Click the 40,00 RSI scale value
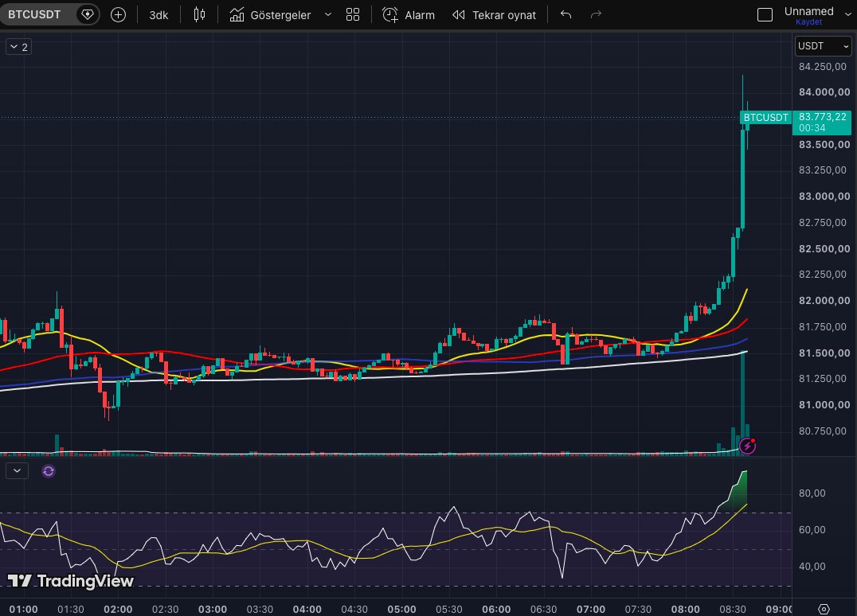Viewport: 857px width, 616px height. pos(812,567)
